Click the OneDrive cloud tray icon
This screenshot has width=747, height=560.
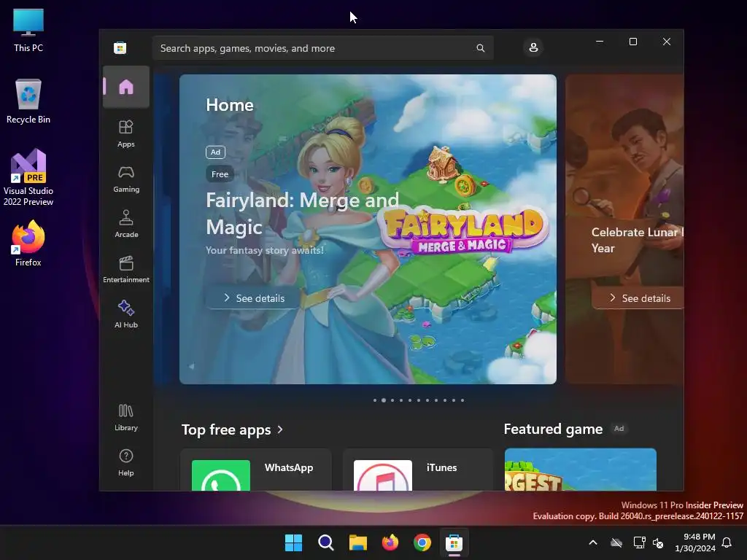coord(616,542)
